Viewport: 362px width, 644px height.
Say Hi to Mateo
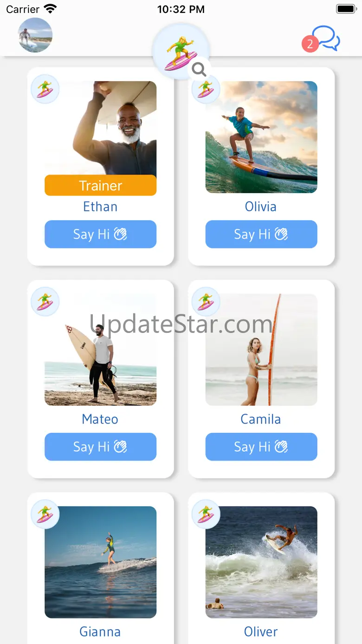(x=100, y=447)
